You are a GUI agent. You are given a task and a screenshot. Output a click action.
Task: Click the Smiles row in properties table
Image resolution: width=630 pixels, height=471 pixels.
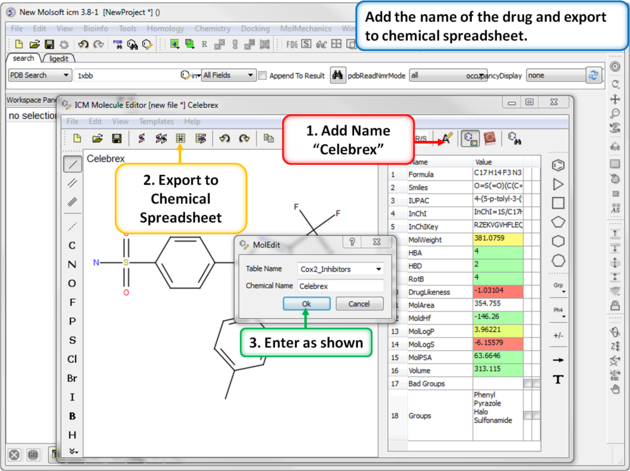464,187
